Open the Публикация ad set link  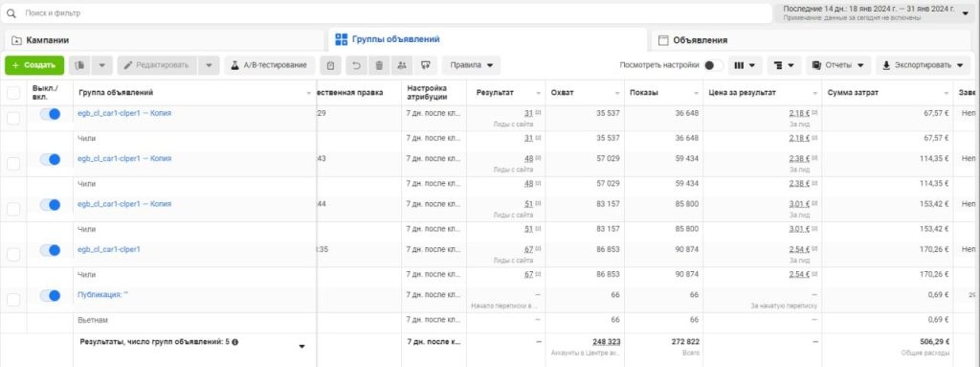[x=102, y=294]
